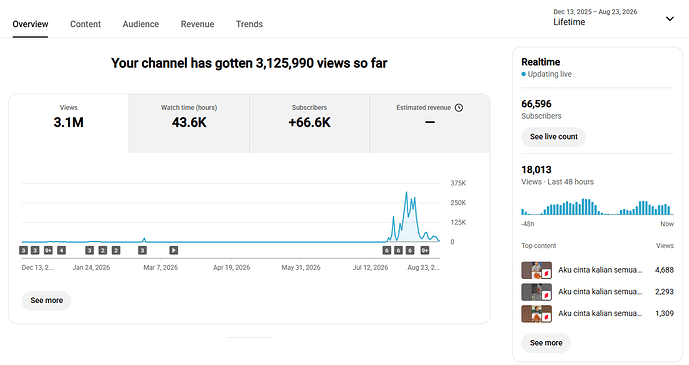
Task: Click the '3' marker near Mar 7, 2026
Action: 142,250
